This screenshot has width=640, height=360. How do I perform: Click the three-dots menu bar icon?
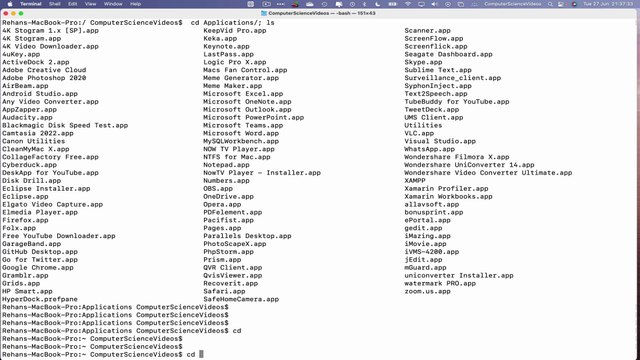[x=281, y=4]
